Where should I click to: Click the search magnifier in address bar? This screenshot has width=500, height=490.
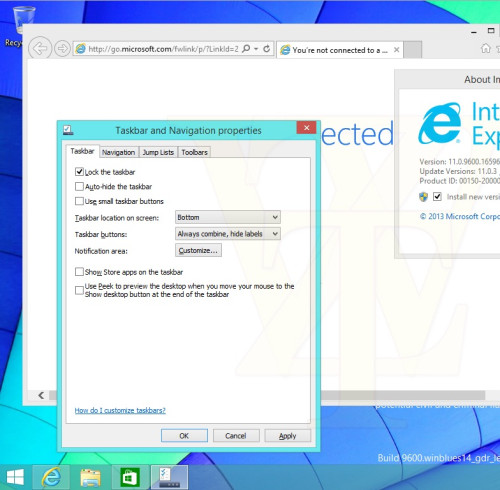point(246,49)
